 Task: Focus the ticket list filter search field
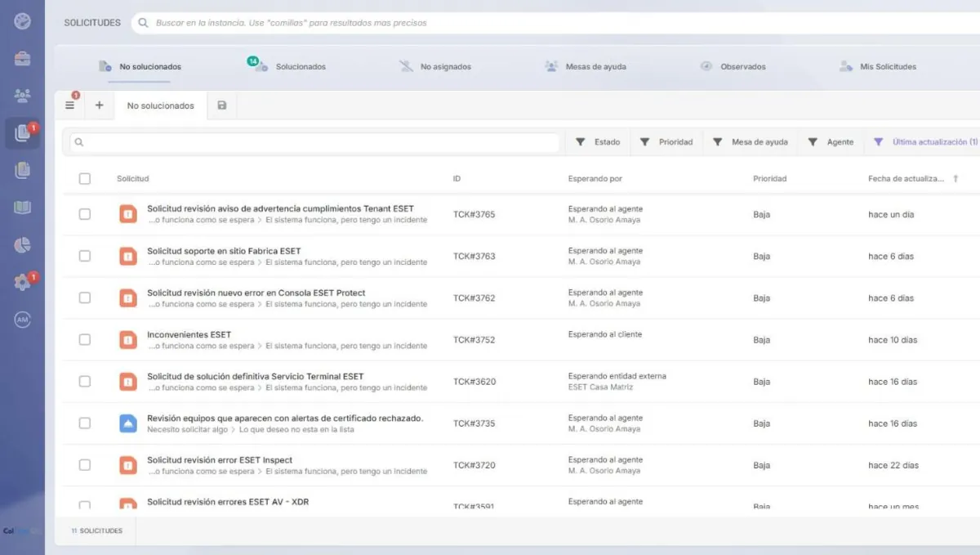[x=314, y=142]
